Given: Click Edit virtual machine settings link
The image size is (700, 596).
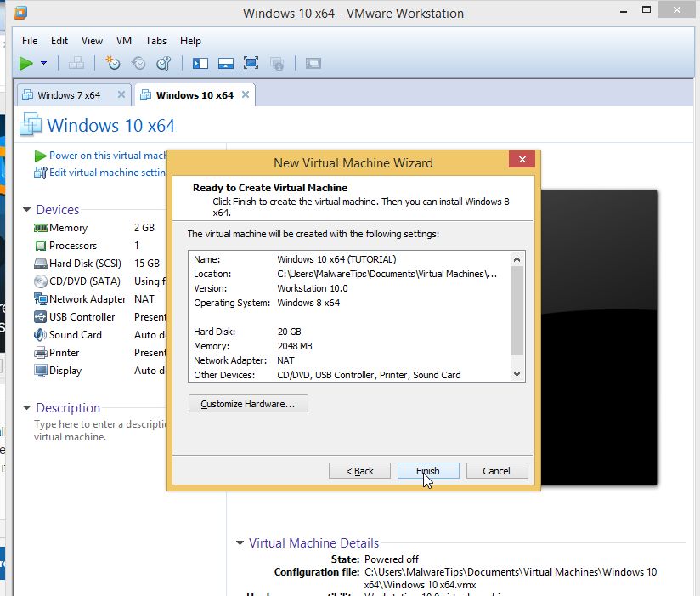Looking at the screenshot, I should [107, 173].
